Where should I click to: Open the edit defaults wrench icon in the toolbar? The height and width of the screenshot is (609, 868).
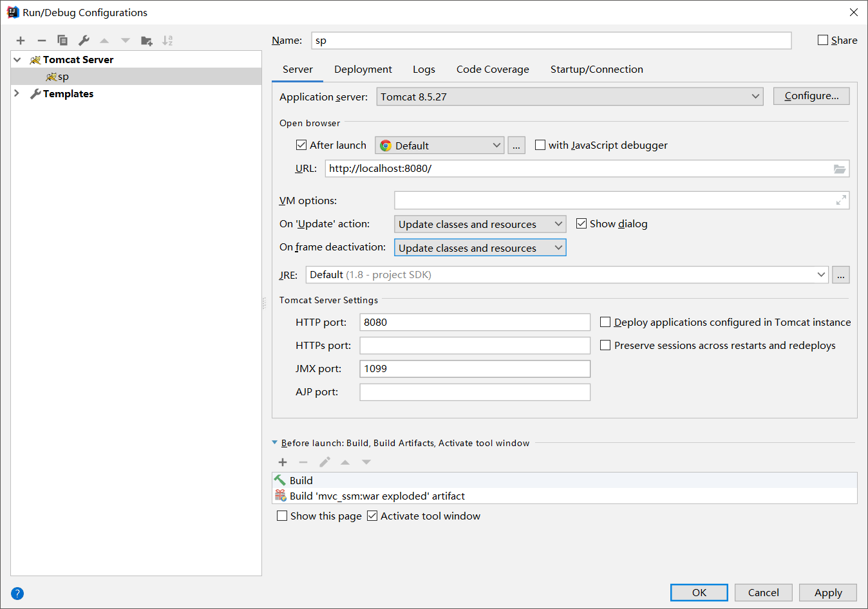pyautogui.click(x=84, y=41)
